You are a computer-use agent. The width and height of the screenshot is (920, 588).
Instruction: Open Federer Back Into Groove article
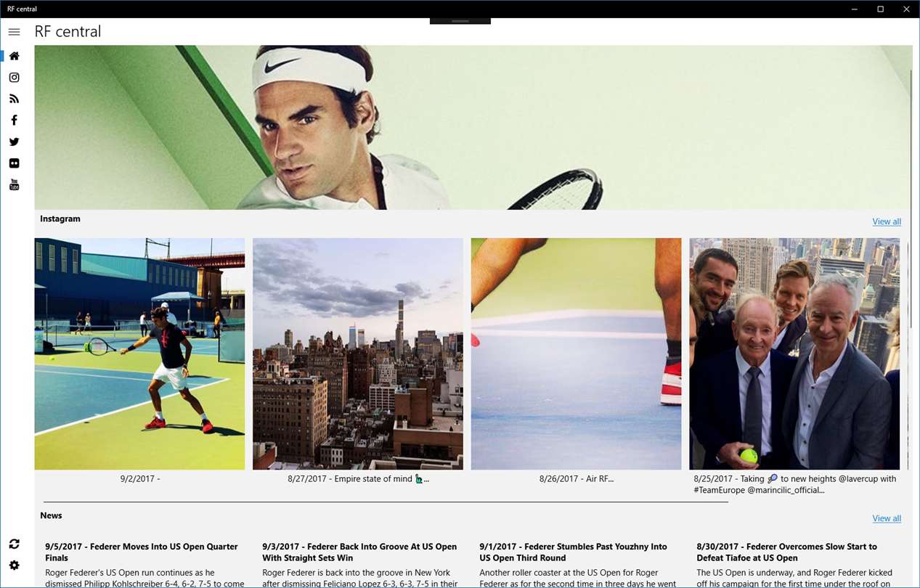pyautogui.click(x=359, y=552)
